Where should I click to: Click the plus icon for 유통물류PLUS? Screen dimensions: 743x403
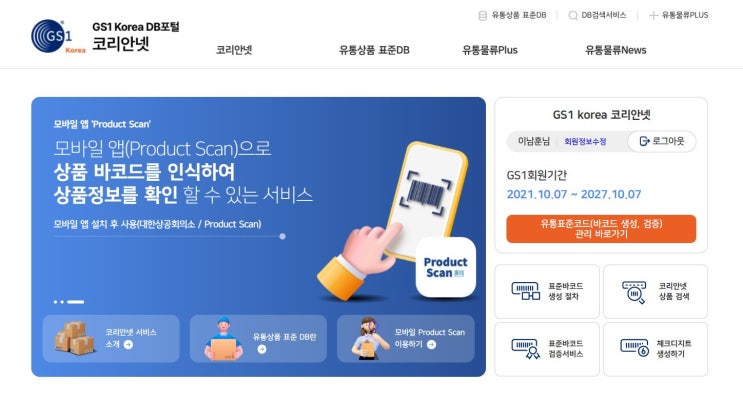(x=653, y=16)
